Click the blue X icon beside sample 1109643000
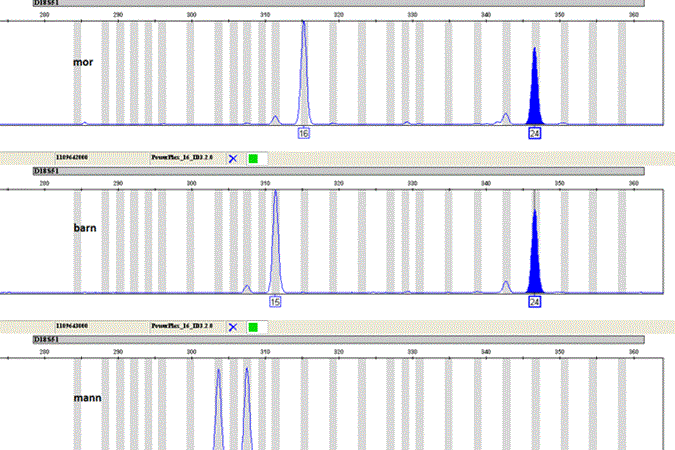 click(x=233, y=327)
